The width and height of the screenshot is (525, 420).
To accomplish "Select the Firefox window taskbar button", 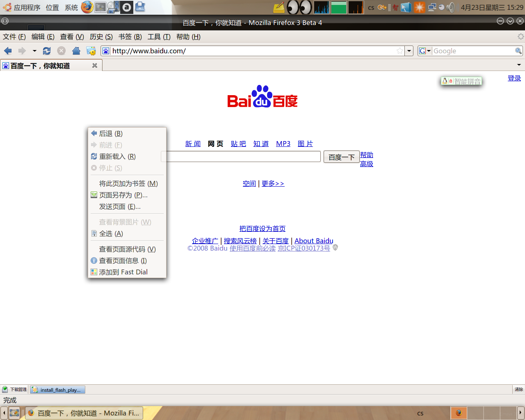I will (84, 413).
